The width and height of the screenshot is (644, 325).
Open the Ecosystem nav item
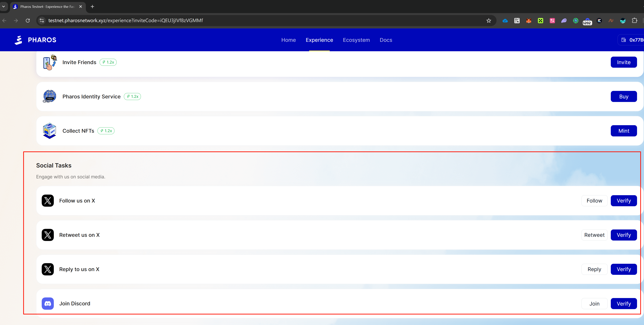point(356,40)
